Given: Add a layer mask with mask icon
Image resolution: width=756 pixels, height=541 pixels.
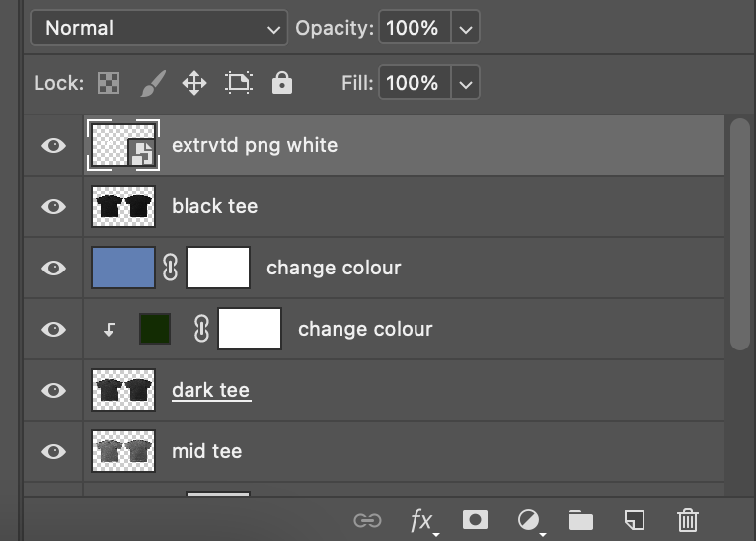Looking at the screenshot, I should click(475, 519).
